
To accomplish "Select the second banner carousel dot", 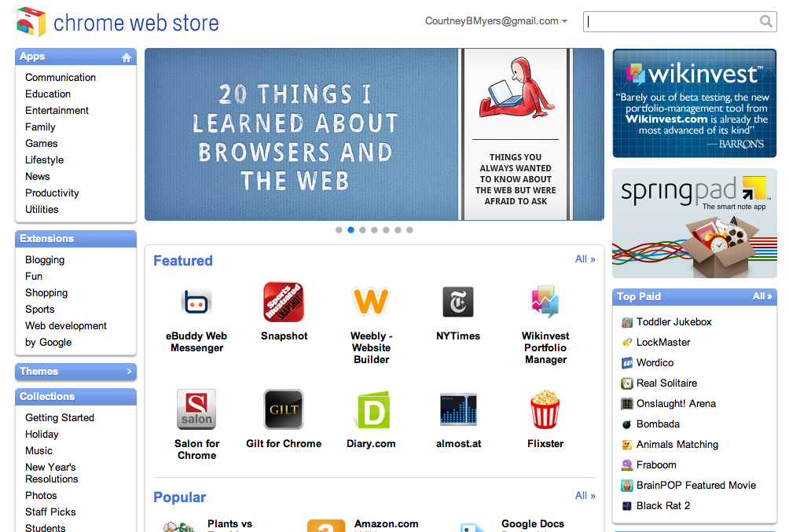I will (x=350, y=230).
